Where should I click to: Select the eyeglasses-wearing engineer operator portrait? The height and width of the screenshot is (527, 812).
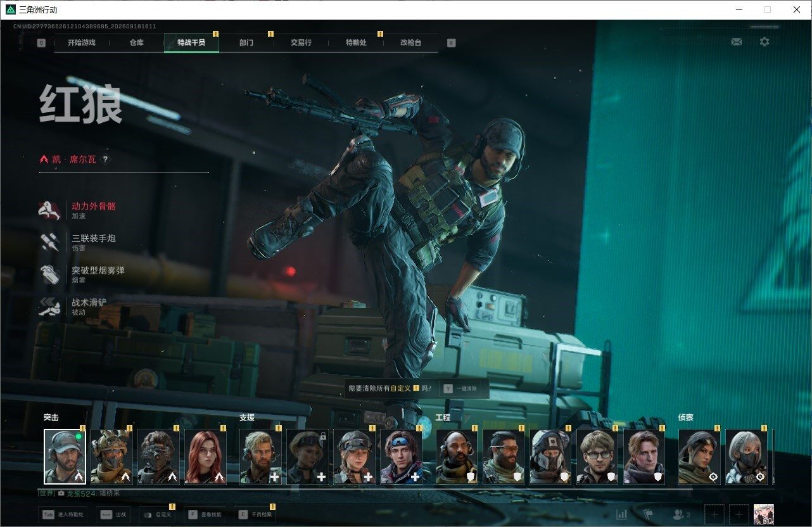pos(597,457)
